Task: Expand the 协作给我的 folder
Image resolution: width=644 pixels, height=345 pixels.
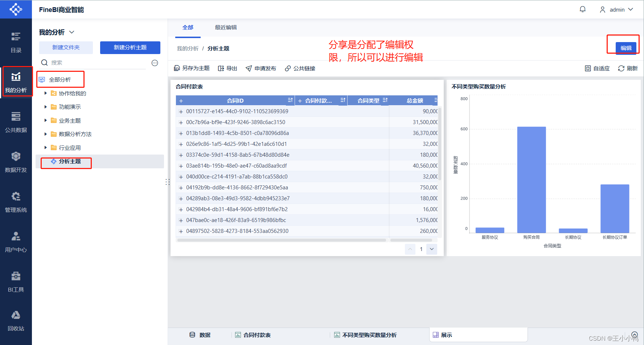Action: [45, 93]
